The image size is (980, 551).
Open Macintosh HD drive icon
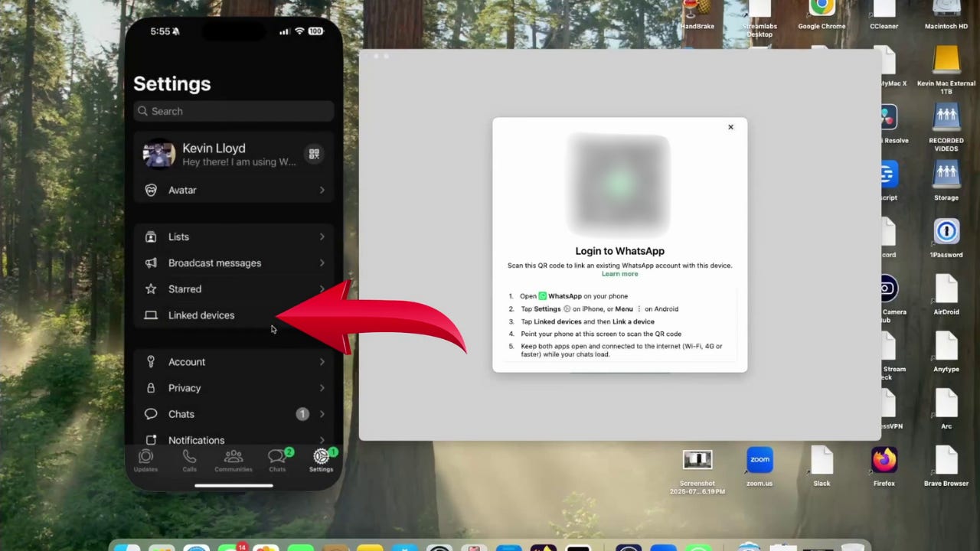[946, 9]
